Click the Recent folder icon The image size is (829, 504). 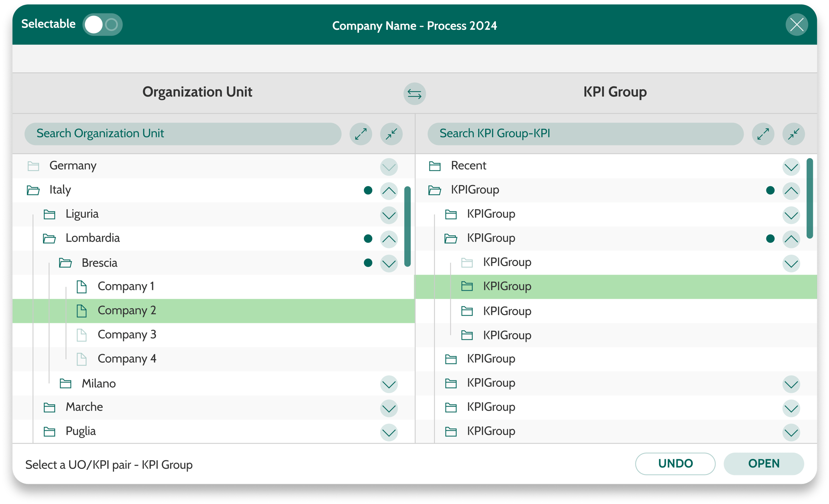point(435,166)
